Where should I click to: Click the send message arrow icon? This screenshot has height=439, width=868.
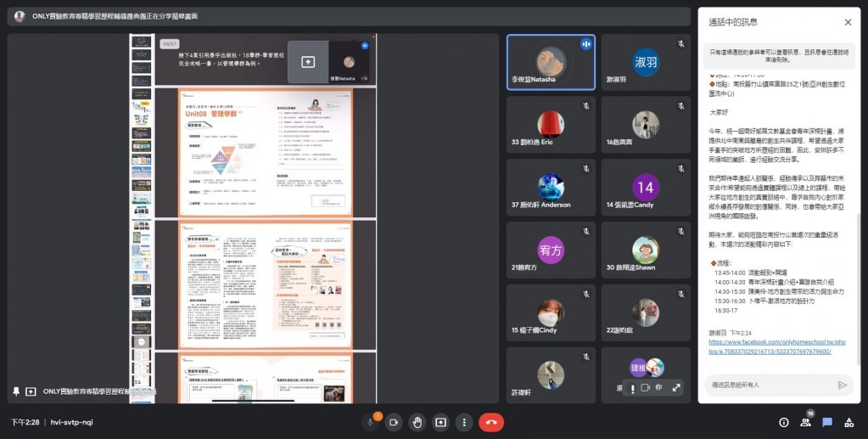(843, 385)
